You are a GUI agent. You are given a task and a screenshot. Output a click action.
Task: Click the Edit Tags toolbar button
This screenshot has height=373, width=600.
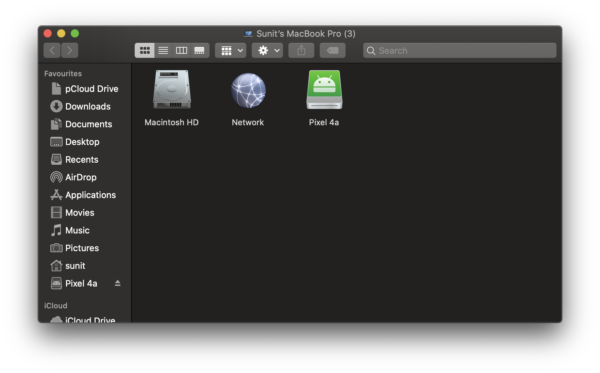click(333, 50)
